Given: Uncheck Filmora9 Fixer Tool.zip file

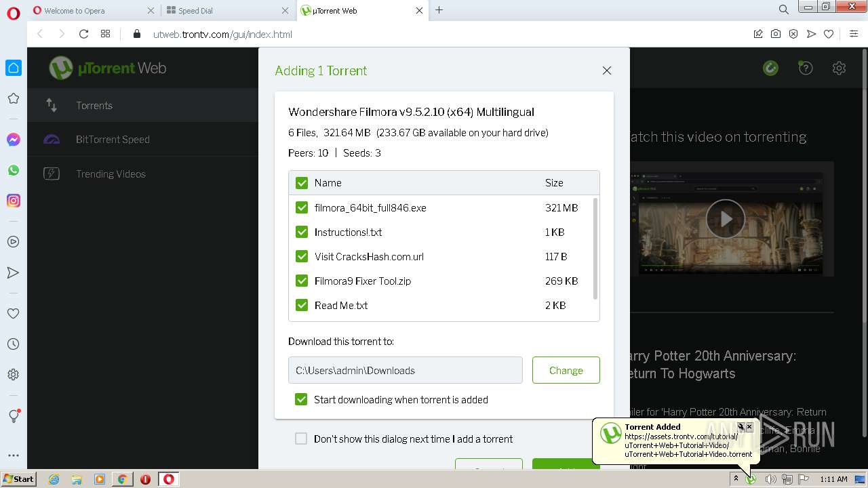Looking at the screenshot, I should 302,281.
